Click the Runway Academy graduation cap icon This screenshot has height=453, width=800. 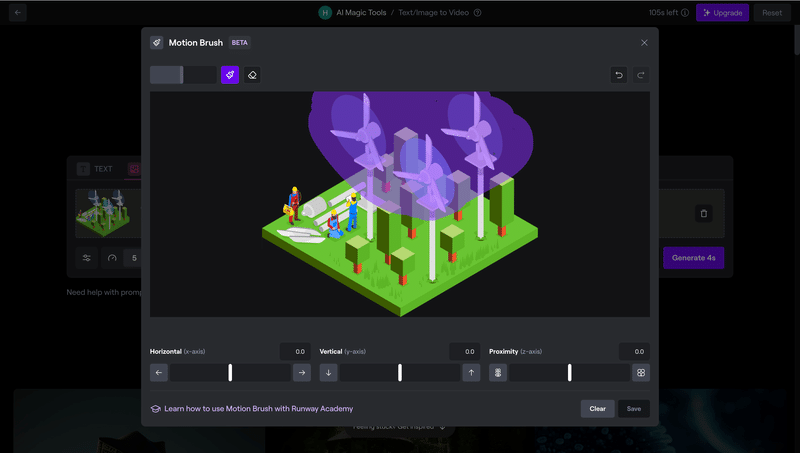[156, 409]
